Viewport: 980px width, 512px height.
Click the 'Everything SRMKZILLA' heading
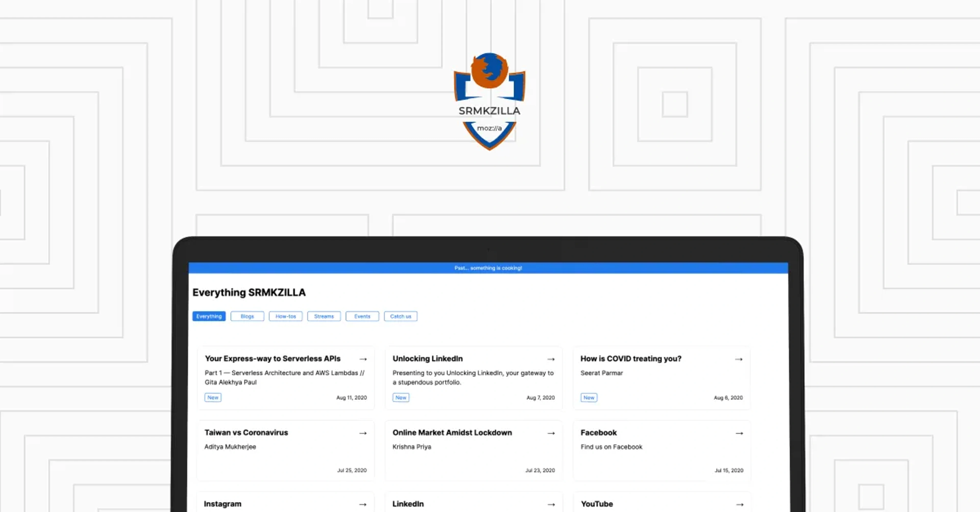coord(249,292)
